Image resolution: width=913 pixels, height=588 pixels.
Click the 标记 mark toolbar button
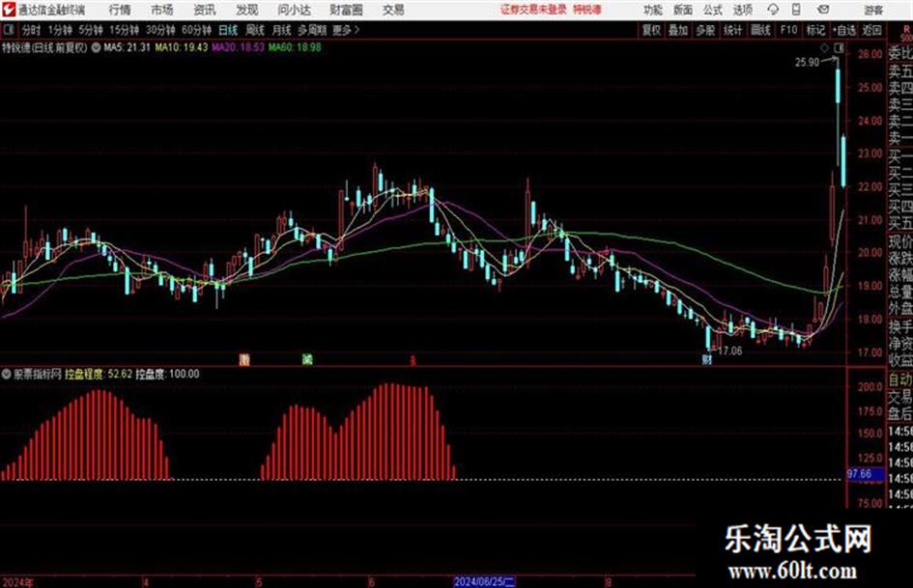(x=815, y=30)
